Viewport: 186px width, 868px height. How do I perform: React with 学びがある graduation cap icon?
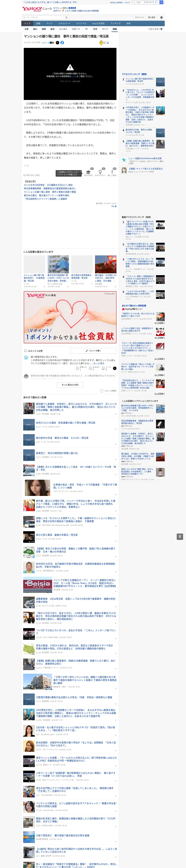[x=89, y=172]
